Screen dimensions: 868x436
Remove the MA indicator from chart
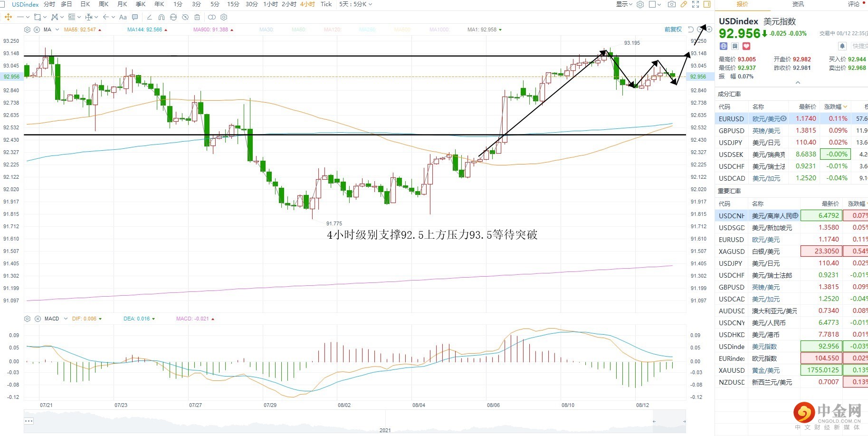pyautogui.click(x=37, y=29)
